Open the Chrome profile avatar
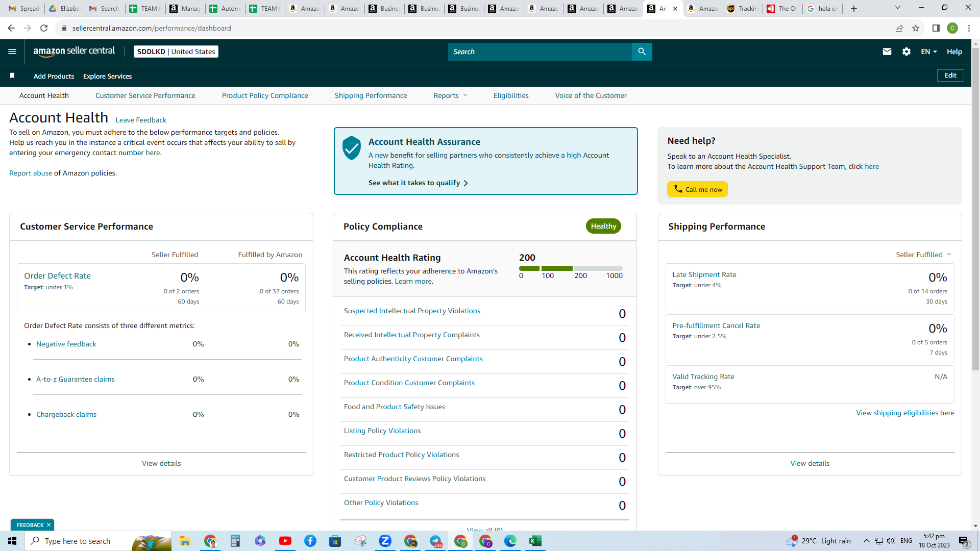Viewport: 980px width, 551px height. [952, 28]
